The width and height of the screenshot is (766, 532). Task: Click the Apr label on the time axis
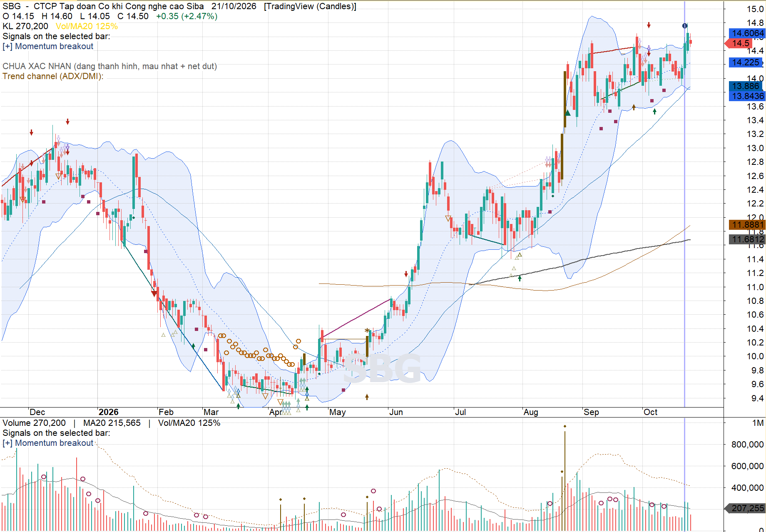pyautogui.click(x=276, y=412)
